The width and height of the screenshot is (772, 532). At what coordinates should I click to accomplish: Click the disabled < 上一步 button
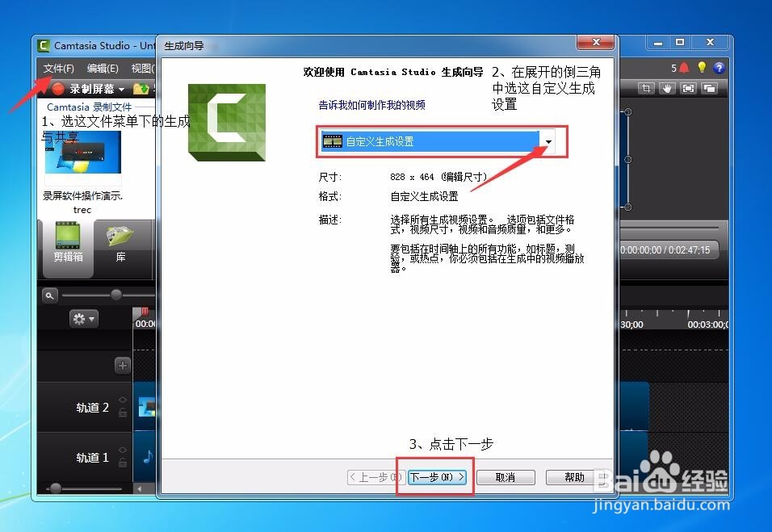pyautogui.click(x=376, y=477)
